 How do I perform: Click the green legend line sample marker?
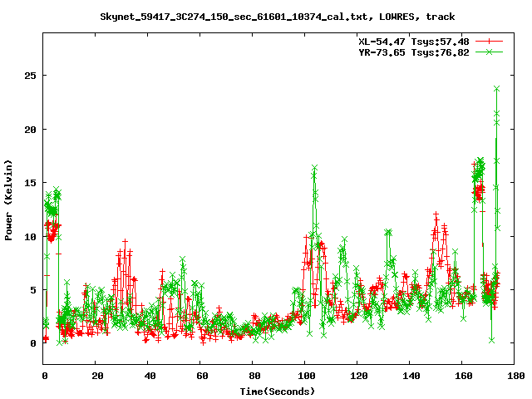pos(489,52)
